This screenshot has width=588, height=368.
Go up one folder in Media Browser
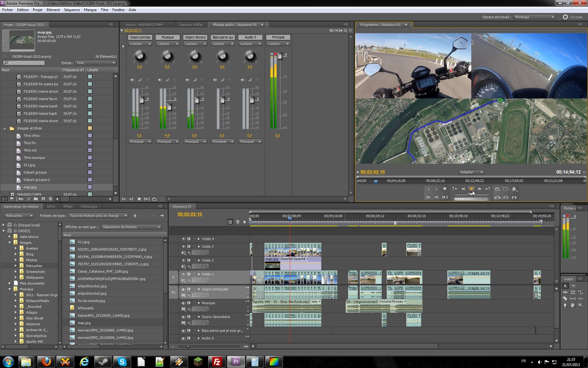(x=135, y=215)
